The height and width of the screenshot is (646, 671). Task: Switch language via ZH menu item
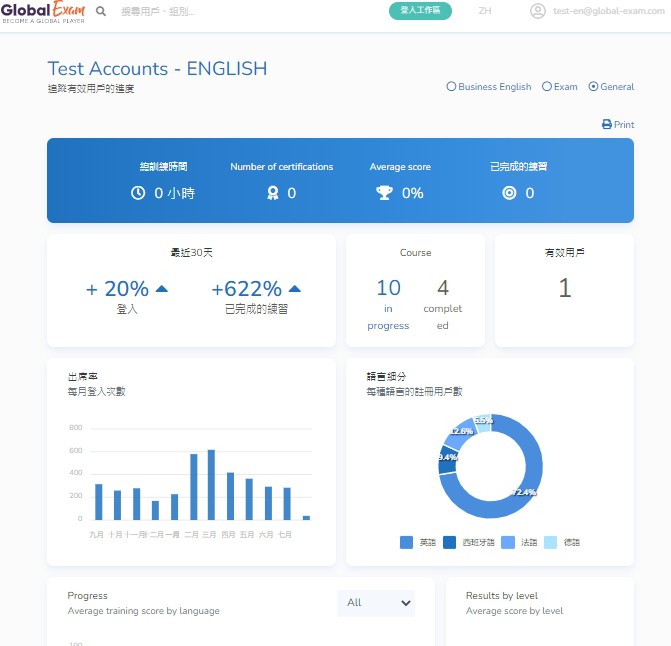click(x=485, y=11)
